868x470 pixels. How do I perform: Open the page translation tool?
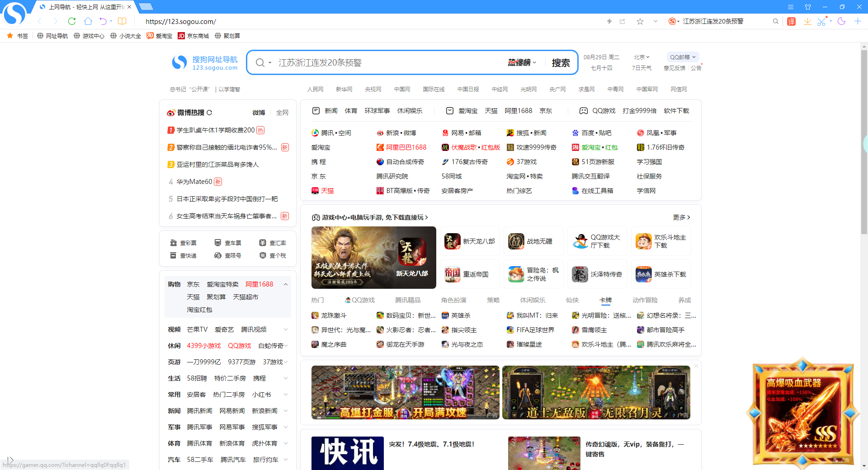coord(791,21)
